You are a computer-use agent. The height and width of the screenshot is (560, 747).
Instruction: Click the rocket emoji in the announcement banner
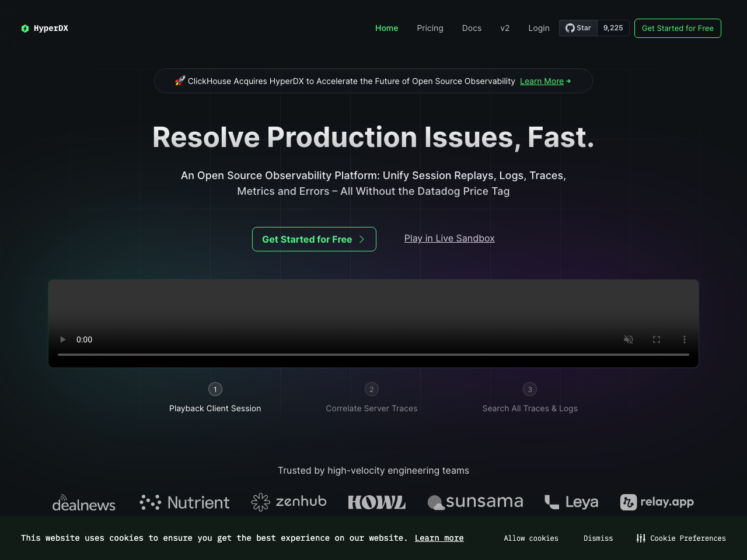coord(180,80)
